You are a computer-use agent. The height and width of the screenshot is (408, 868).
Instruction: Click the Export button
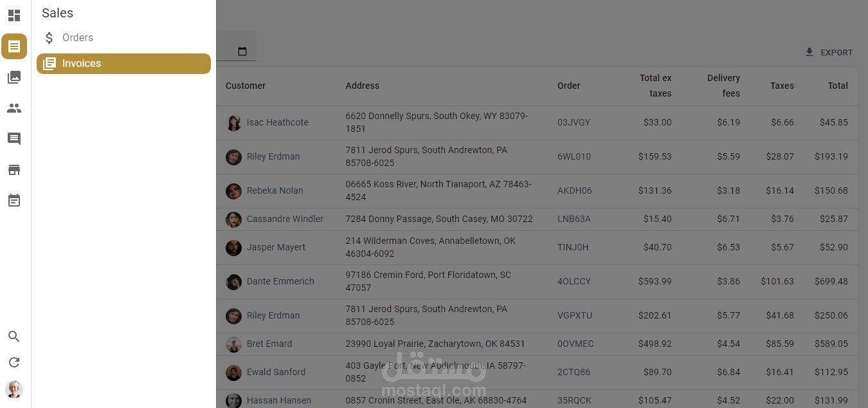click(x=829, y=53)
